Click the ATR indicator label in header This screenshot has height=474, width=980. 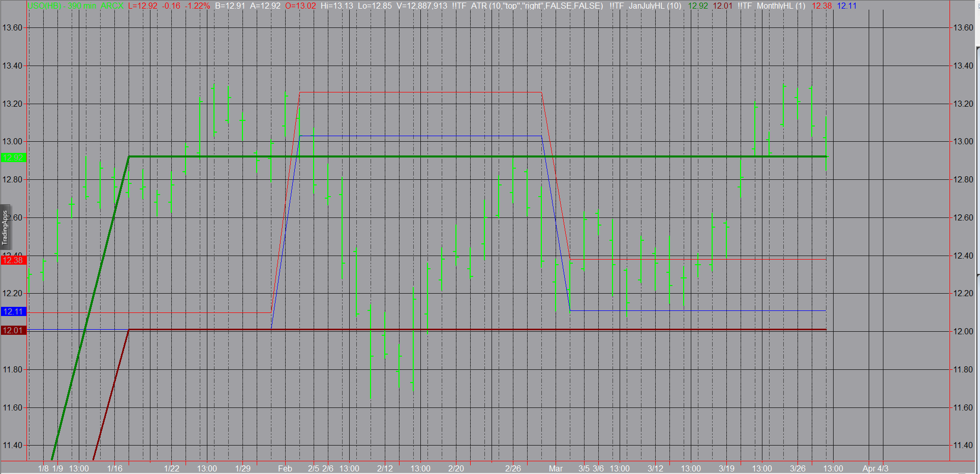(537, 6)
